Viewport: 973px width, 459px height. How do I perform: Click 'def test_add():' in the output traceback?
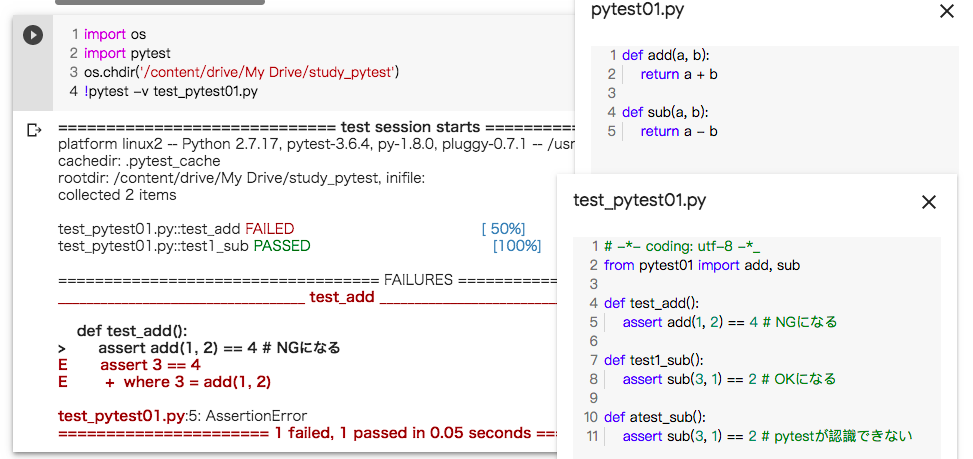point(132,331)
